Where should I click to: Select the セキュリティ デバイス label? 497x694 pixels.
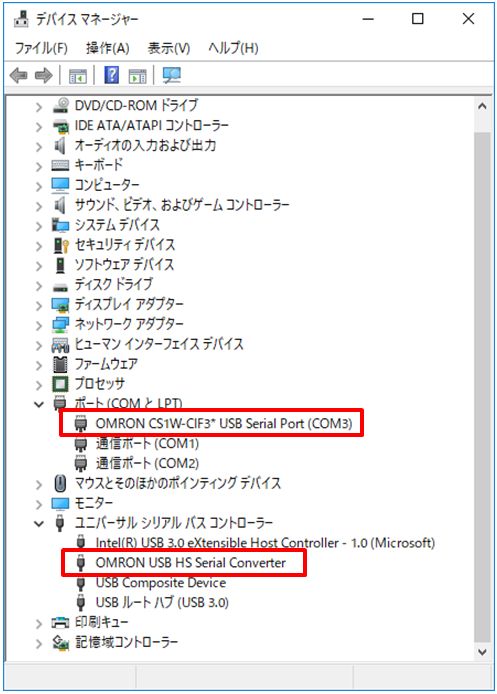(125, 245)
